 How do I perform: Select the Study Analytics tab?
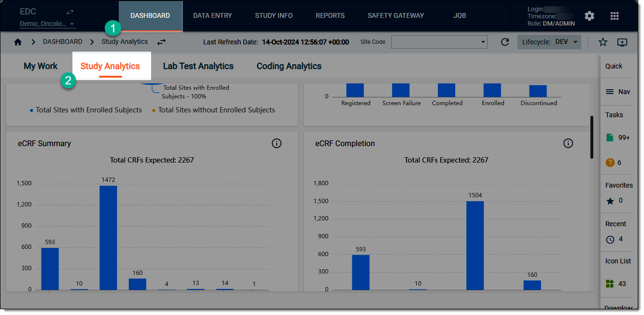click(x=110, y=66)
